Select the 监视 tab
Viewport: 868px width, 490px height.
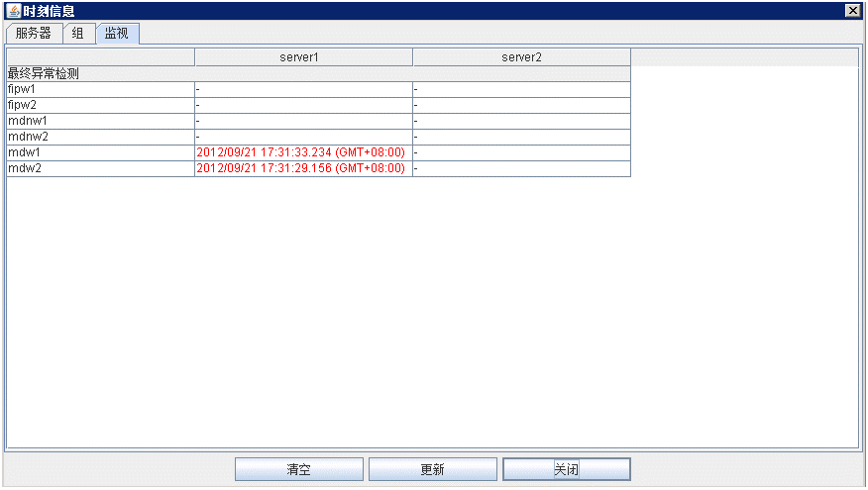(x=117, y=34)
